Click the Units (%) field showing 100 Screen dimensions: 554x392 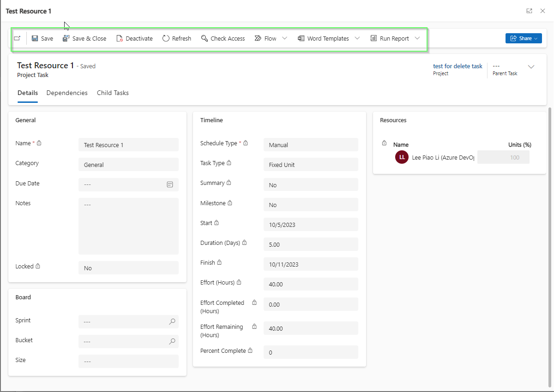pos(503,157)
